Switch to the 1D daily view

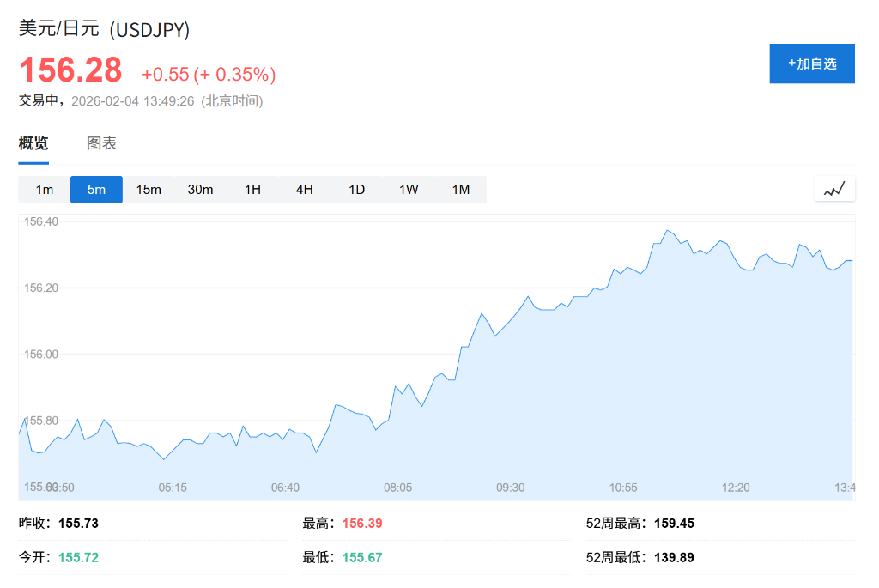[356, 189]
